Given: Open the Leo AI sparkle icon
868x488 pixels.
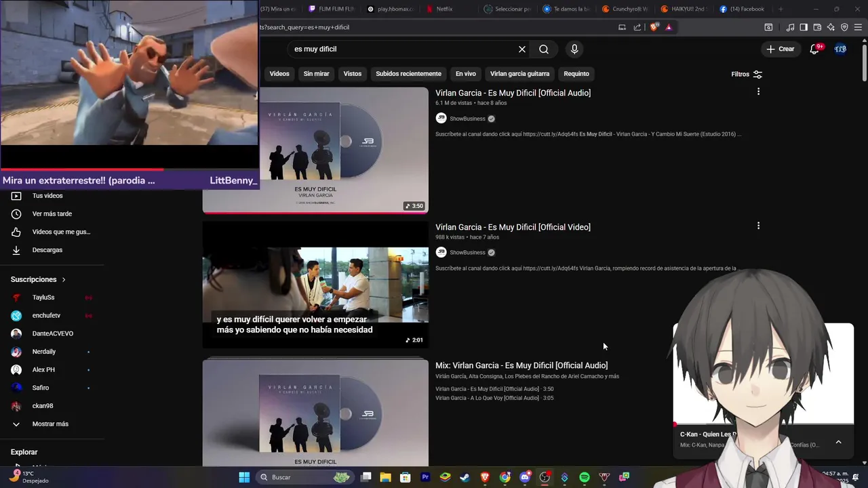Looking at the screenshot, I should (831, 27).
